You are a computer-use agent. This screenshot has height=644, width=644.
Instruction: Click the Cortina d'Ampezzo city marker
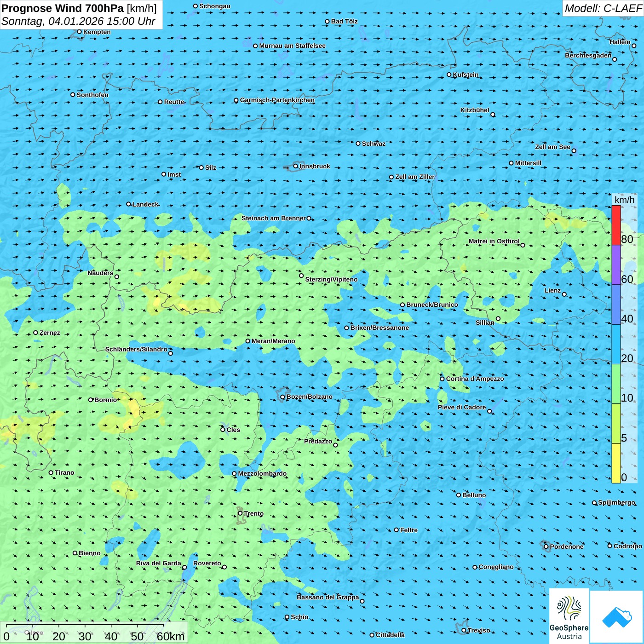[442, 379]
